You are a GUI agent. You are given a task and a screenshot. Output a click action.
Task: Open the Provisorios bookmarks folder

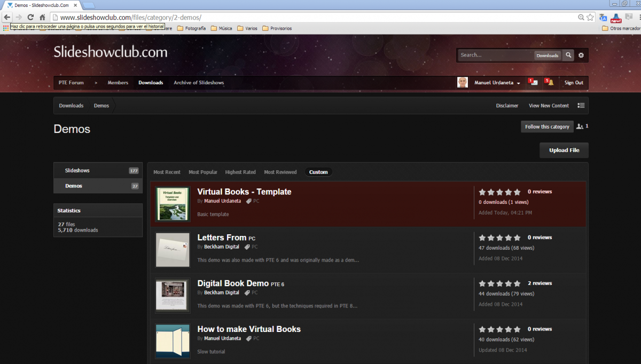click(x=277, y=28)
